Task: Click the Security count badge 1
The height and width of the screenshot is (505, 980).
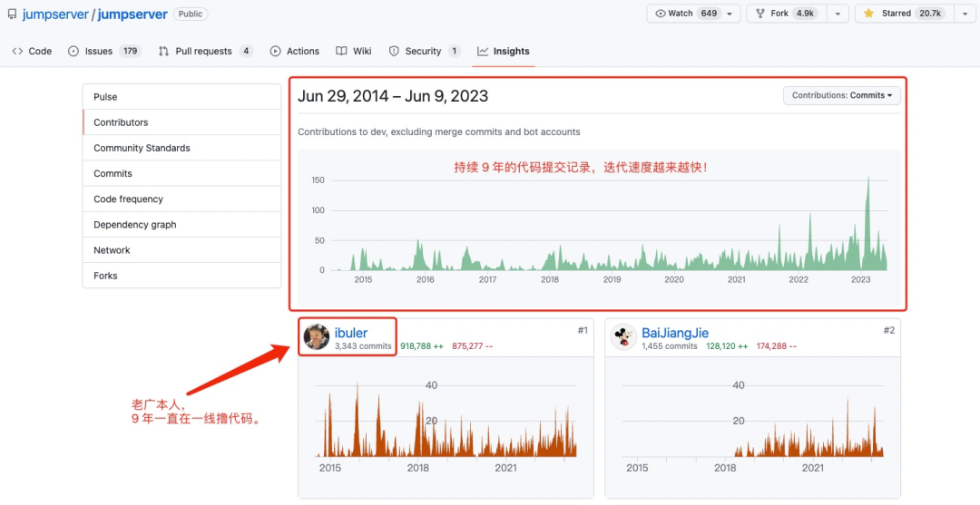Action: pyautogui.click(x=454, y=51)
